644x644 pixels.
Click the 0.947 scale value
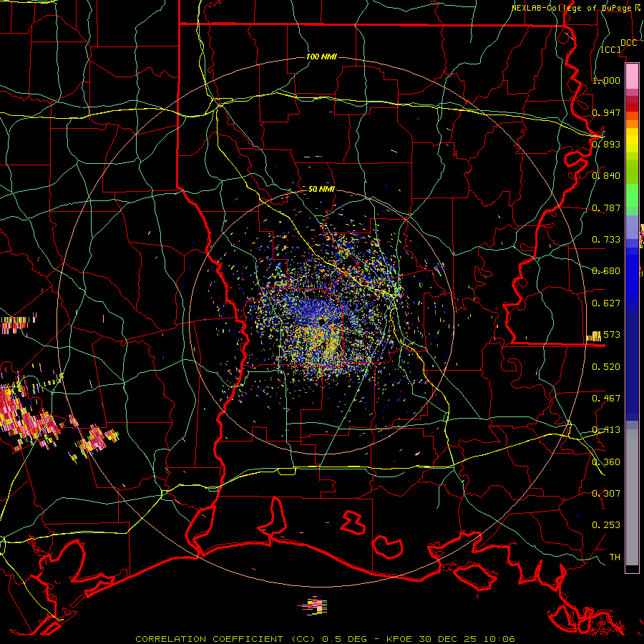click(x=606, y=112)
